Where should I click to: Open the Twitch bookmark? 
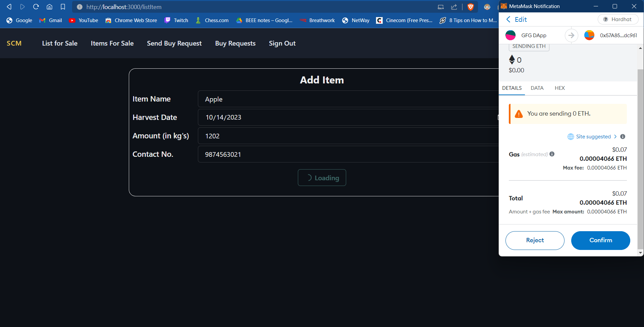176,20
